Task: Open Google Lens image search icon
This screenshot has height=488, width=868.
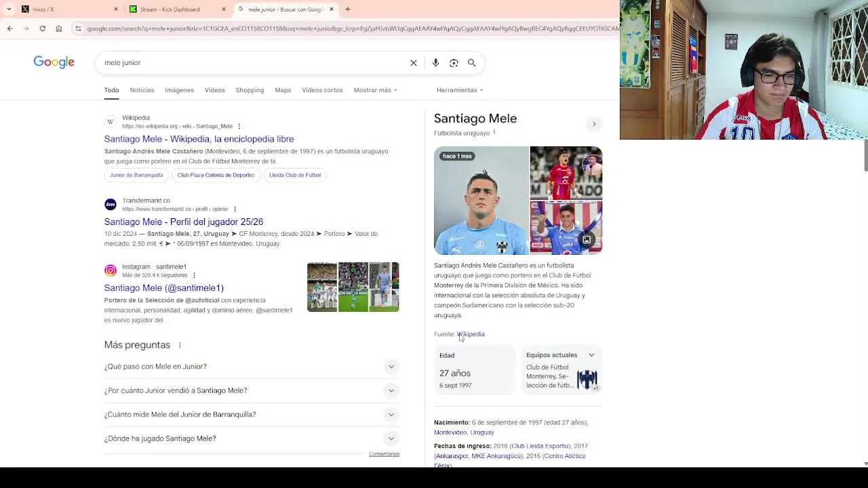Action: point(454,63)
